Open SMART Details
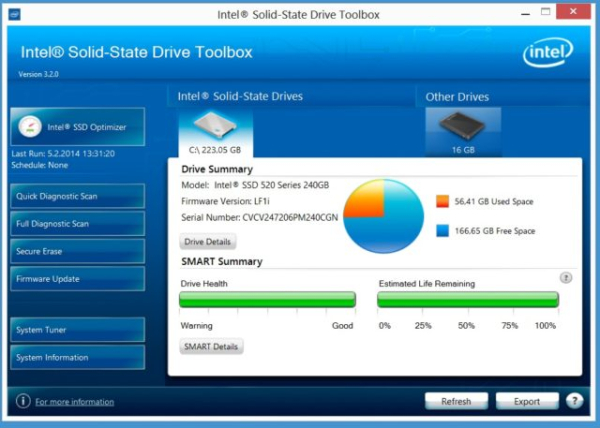600x428 pixels. click(x=211, y=347)
